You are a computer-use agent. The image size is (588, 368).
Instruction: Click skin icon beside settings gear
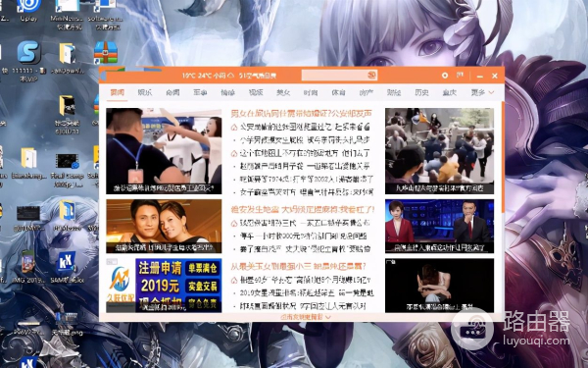pos(460,76)
